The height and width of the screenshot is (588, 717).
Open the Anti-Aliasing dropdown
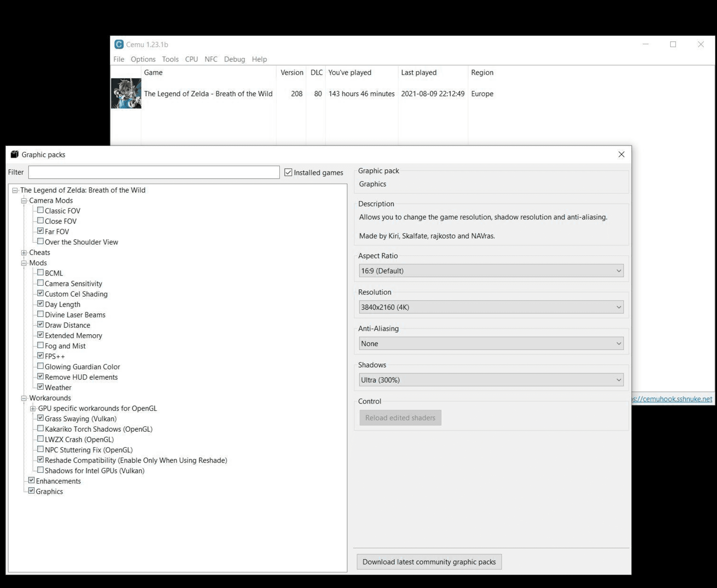click(x=491, y=344)
